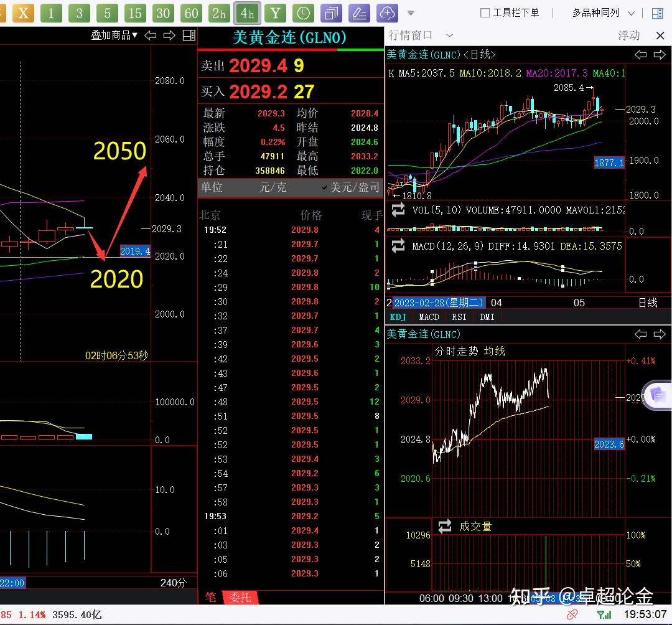
Task: Go to next chart with right arrow beside 叠加商品
Action: click(x=169, y=35)
